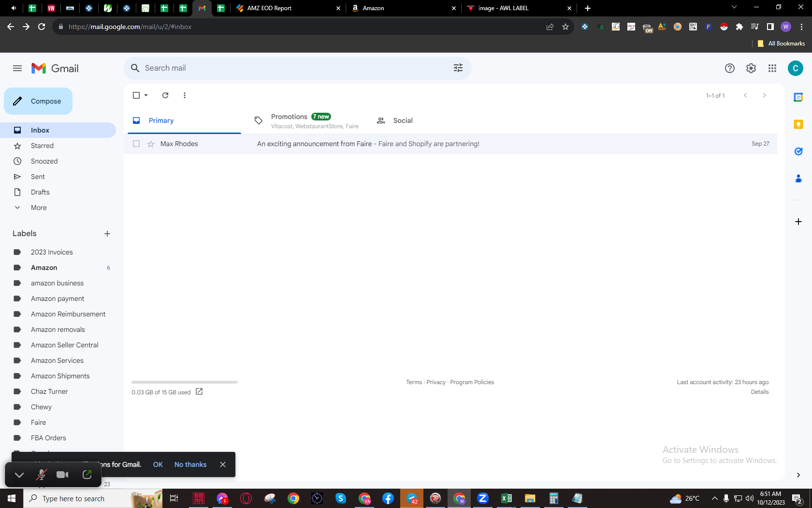Open the Amazon Seller Central label
Screen dimensions: 812x508
point(58,345)
